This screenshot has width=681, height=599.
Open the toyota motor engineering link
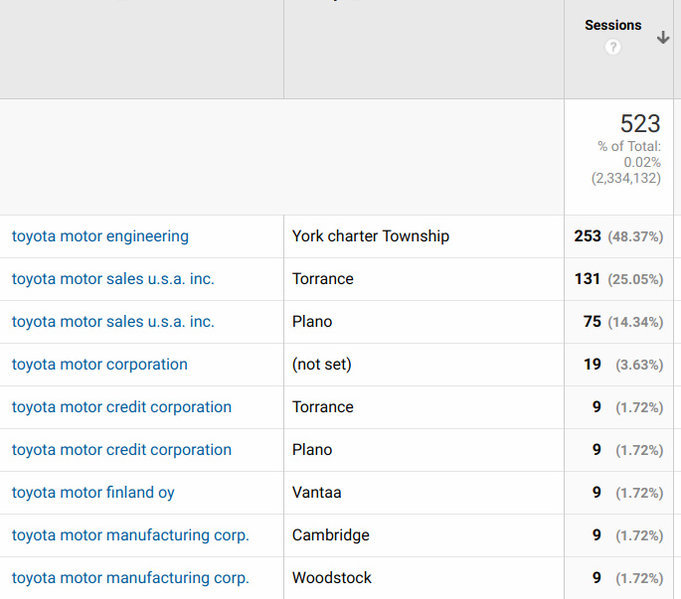100,236
